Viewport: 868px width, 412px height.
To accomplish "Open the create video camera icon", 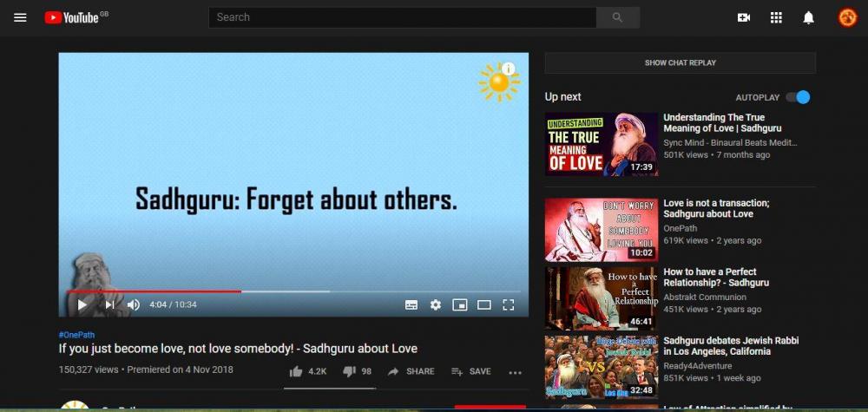I will point(744,17).
